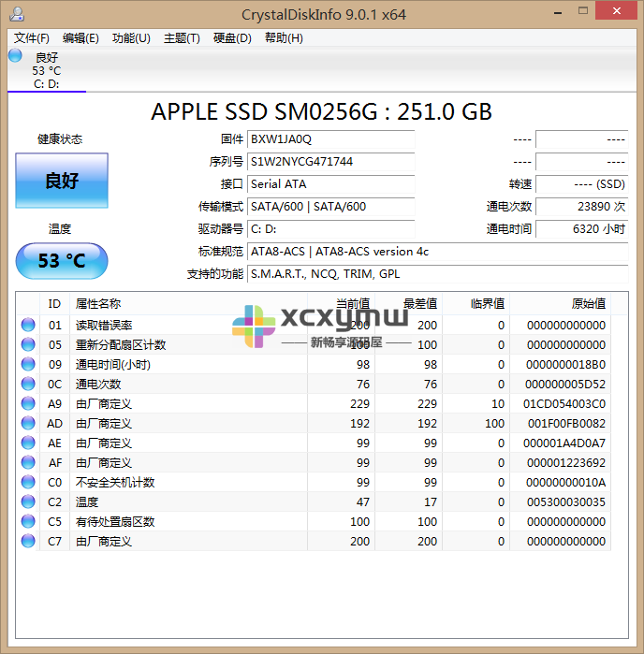Image resolution: width=644 pixels, height=654 pixels.
Task: Click the status orb for attribute 09
Action: 28,364
